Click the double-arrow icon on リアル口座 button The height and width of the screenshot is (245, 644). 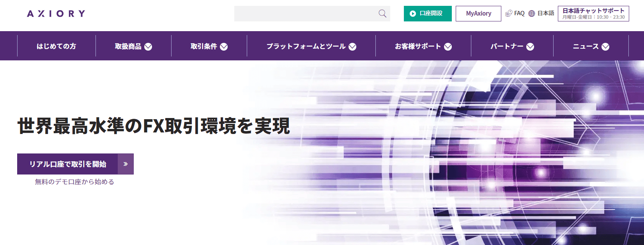coord(126,164)
